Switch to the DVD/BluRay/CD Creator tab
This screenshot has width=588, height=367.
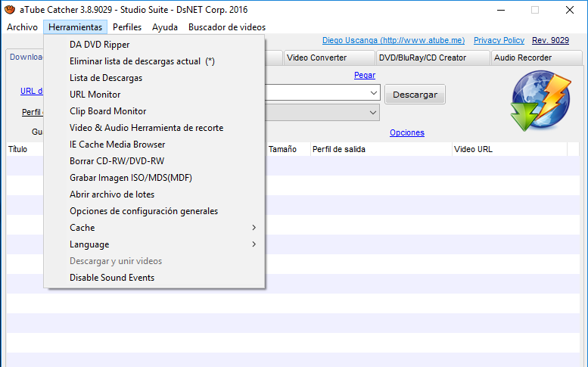click(x=433, y=58)
